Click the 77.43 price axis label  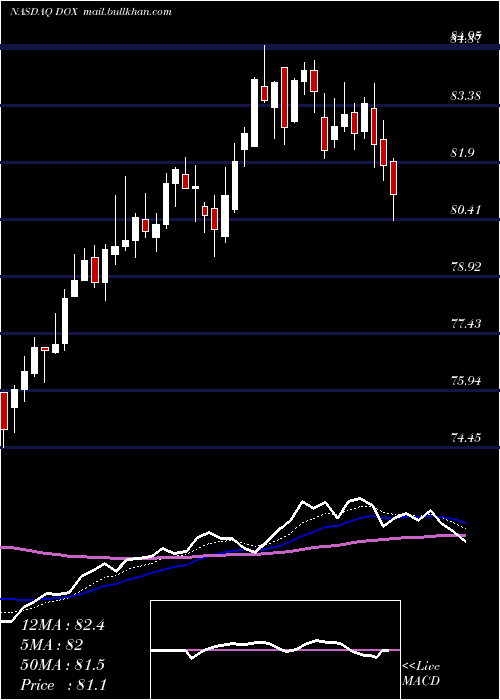pyautogui.click(x=466, y=323)
